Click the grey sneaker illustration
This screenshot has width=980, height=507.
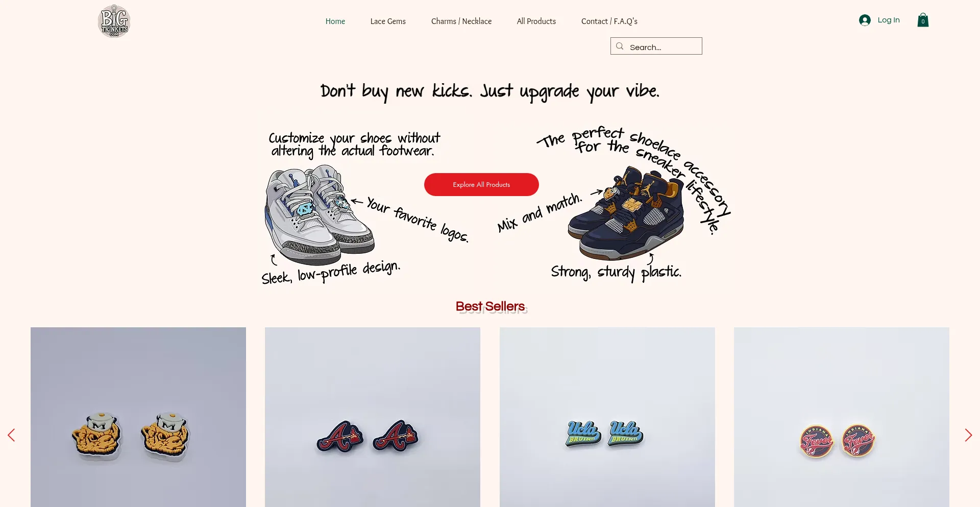[x=319, y=214]
